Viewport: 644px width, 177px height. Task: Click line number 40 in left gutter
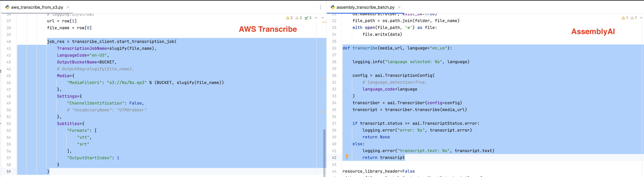pos(9,42)
